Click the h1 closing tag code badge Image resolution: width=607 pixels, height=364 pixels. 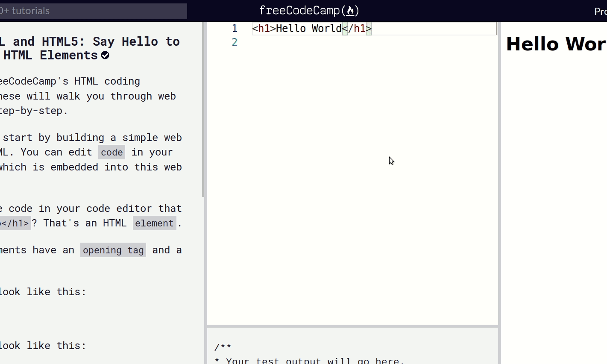15,223
